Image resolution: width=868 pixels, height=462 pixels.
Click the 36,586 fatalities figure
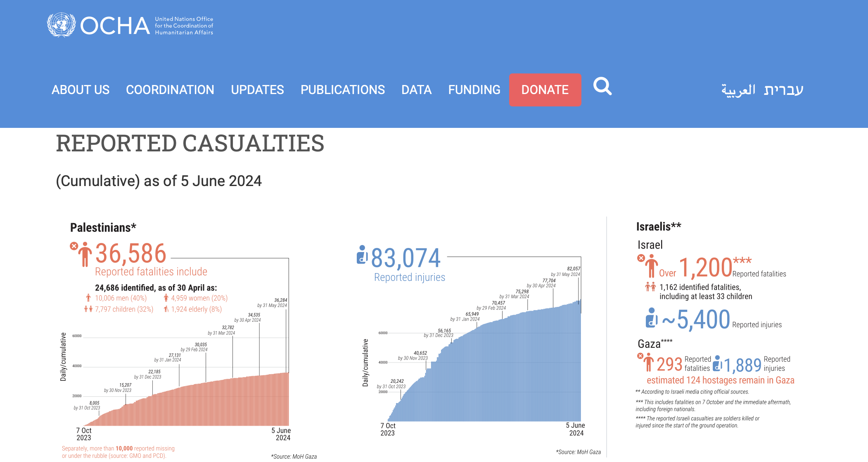[131, 253]
